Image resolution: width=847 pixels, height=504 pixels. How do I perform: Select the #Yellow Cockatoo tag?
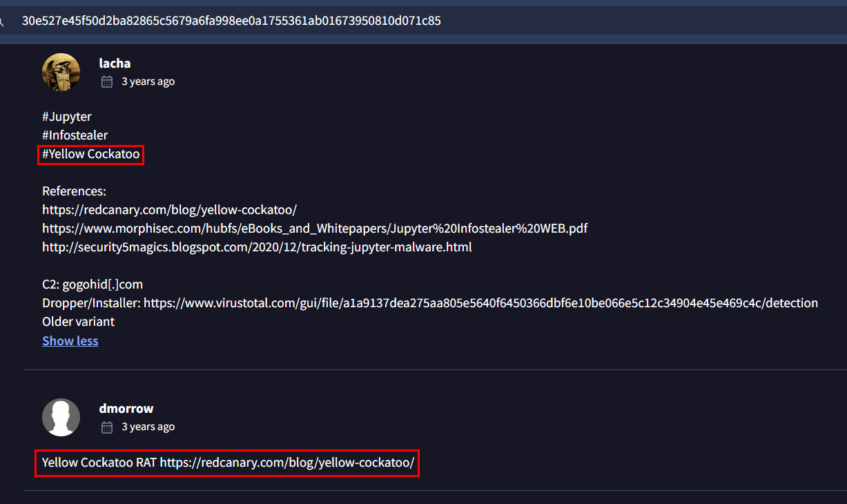tap(91, 154)
